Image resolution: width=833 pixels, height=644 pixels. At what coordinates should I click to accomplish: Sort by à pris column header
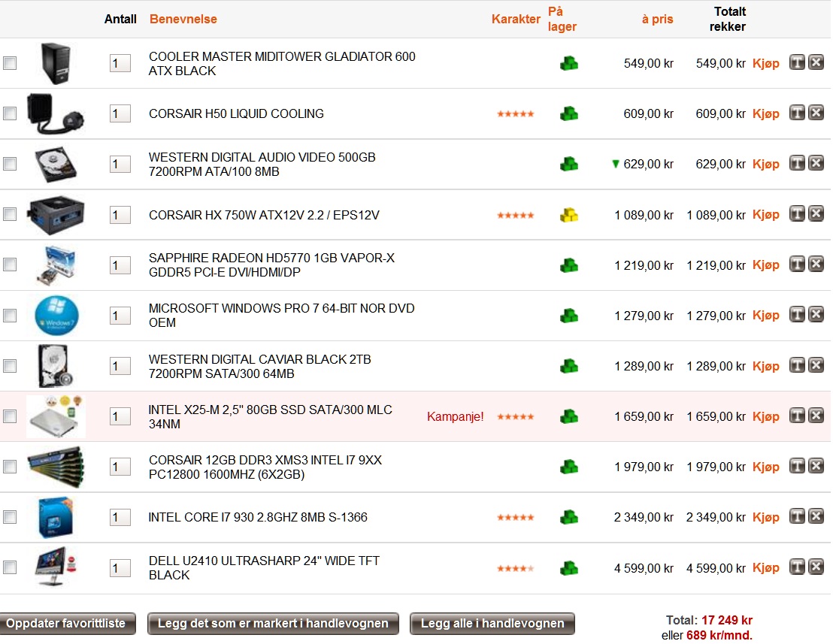(x=657, y=19)
